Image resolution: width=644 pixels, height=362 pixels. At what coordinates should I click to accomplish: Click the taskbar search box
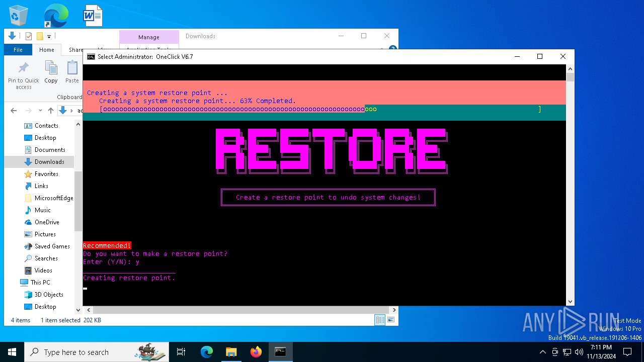[x=97, y=352]
